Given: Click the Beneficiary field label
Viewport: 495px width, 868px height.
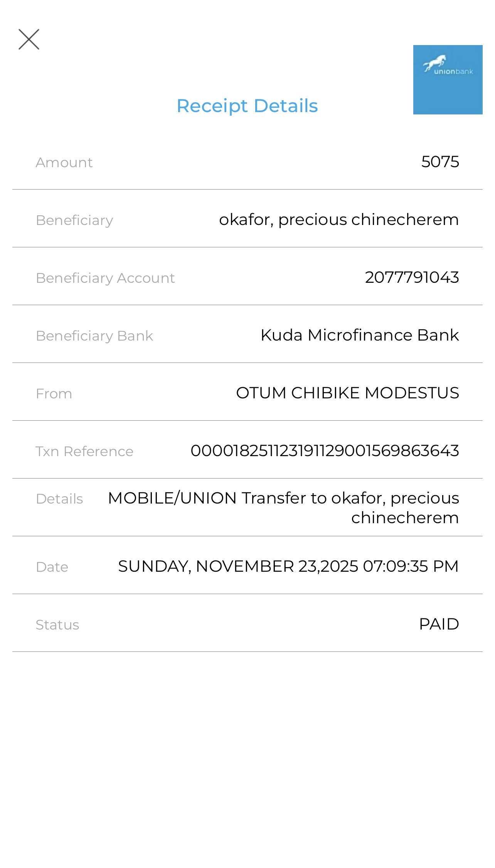Looking at the screenshot, I should tap(74, 220).
